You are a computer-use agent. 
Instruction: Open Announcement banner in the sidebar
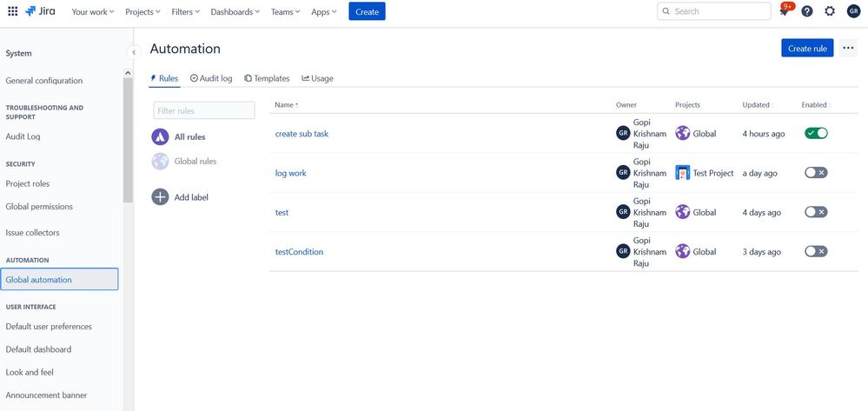coord(47,395)
